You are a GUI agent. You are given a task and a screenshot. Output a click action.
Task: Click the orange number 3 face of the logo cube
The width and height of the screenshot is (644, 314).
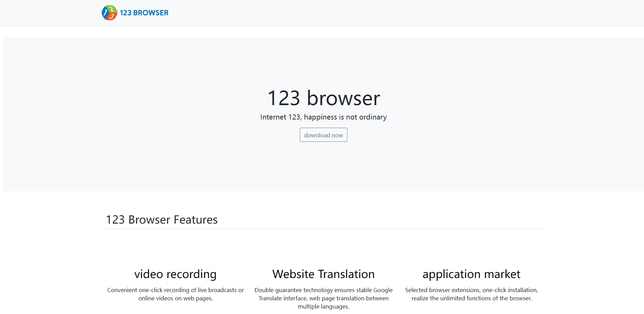(x=112, y=16)
